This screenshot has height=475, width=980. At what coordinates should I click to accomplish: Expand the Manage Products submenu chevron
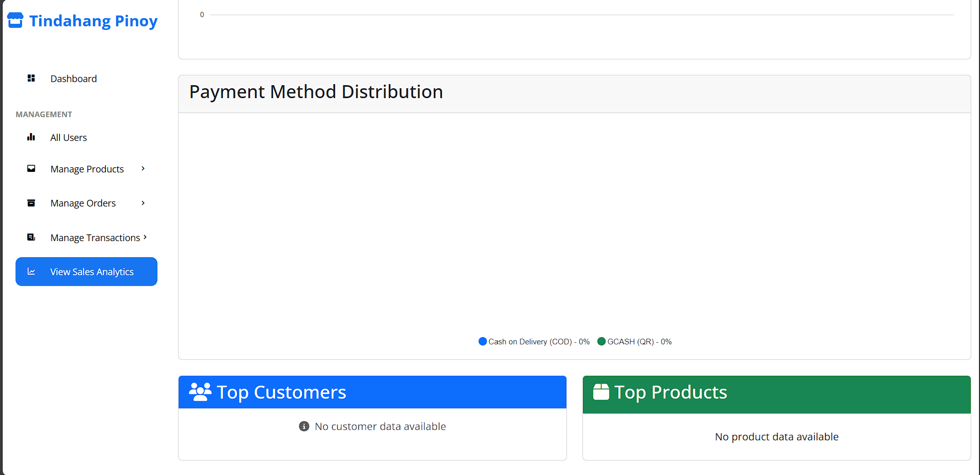tap(143, 169)
